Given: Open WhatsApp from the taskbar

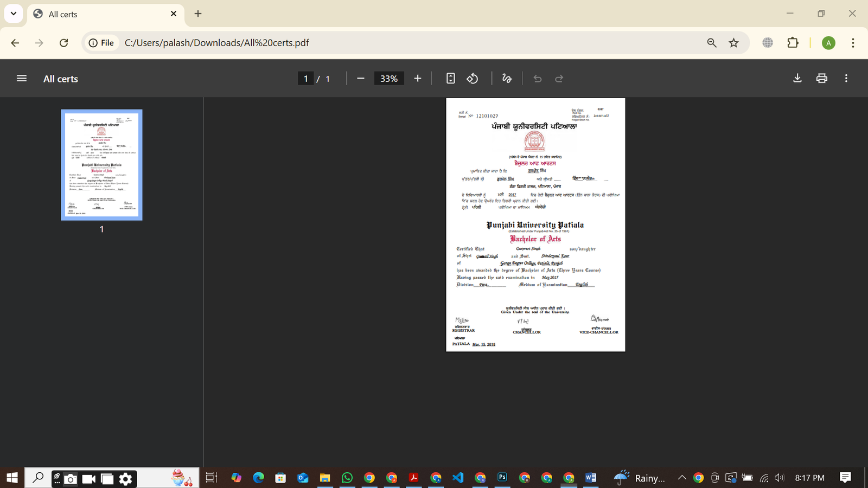Looking at the screenshot, I should click(x=347, y=478).
